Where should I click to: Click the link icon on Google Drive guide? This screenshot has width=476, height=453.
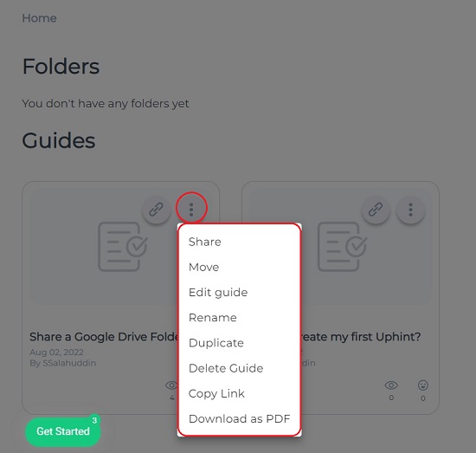tap(157, 210)
